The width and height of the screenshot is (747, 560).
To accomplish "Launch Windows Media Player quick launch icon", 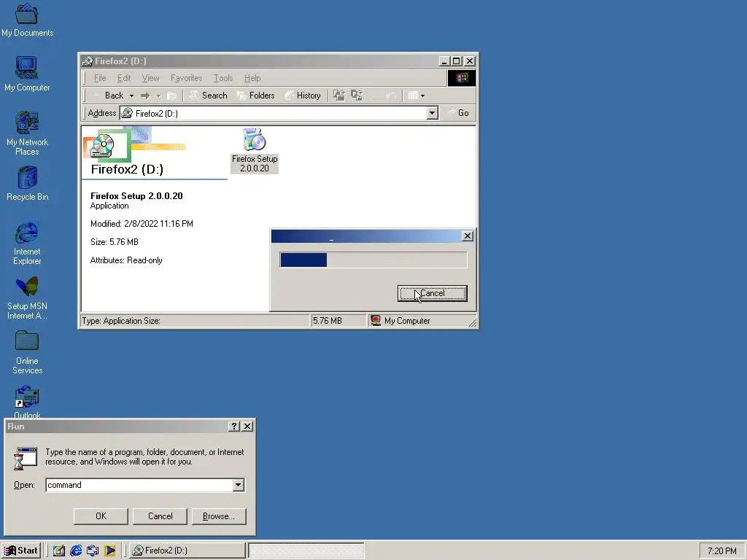I will point(109,551).
